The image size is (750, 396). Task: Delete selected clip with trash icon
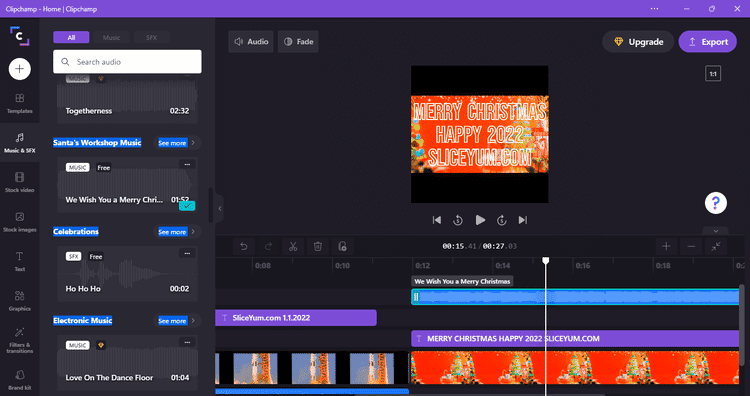click(x=318, y=246)
